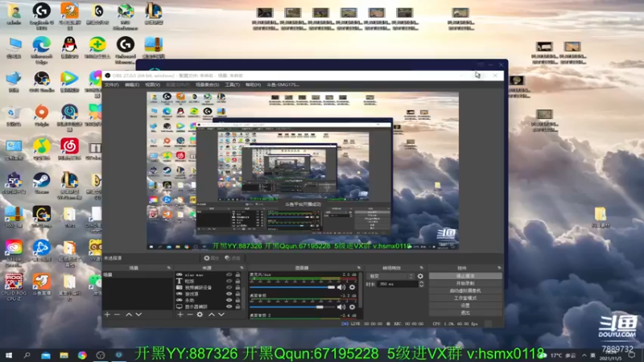Open the 场景集合(S) menu
Image resolution: width=644 pixels, height=362 pixels.
(207, 84)
